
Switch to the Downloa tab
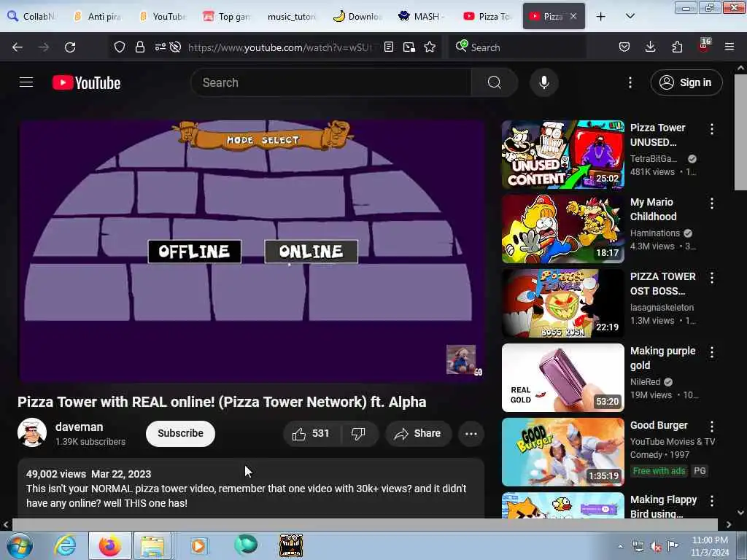click(357, 17)
